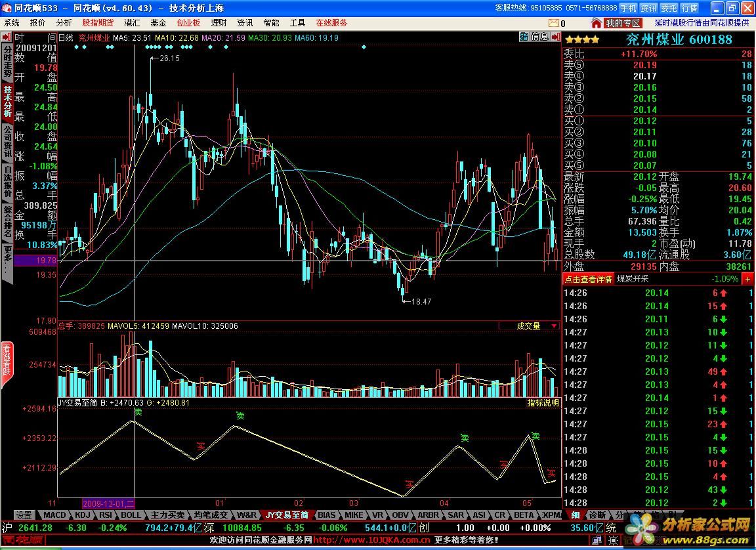
Task: Select the 技术分析 side tab
Action: tap(7, 101)
